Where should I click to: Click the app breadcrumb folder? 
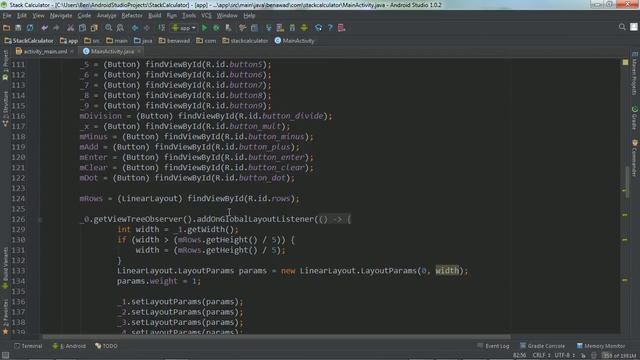click(69, 40)
